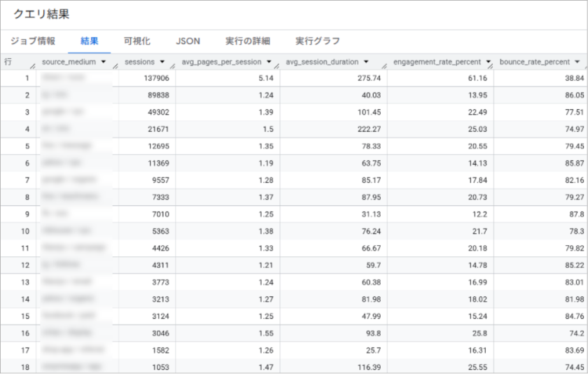The width and height of the screenshot is (588, 374).
Task: Click the avg_session_duration column resize handle
Action: (383, 66)
